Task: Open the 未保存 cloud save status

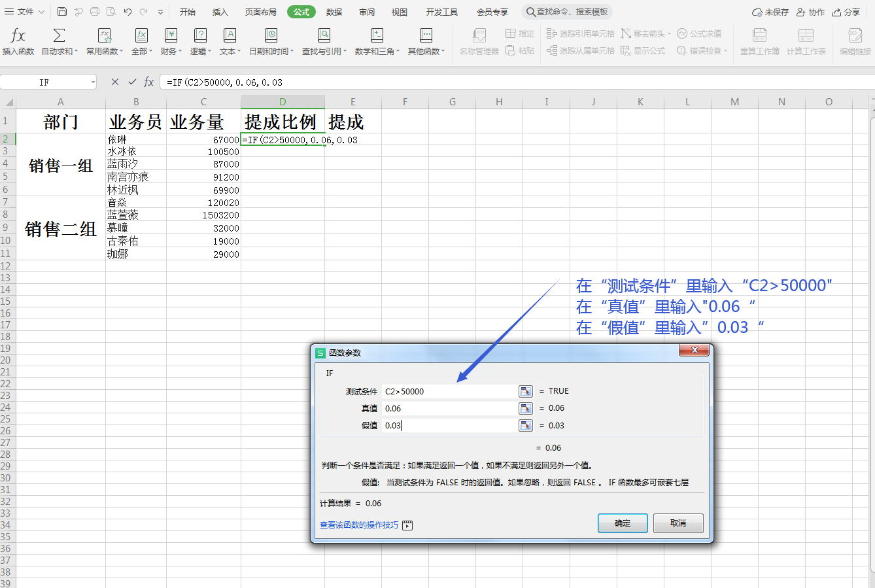Action: 770,12
